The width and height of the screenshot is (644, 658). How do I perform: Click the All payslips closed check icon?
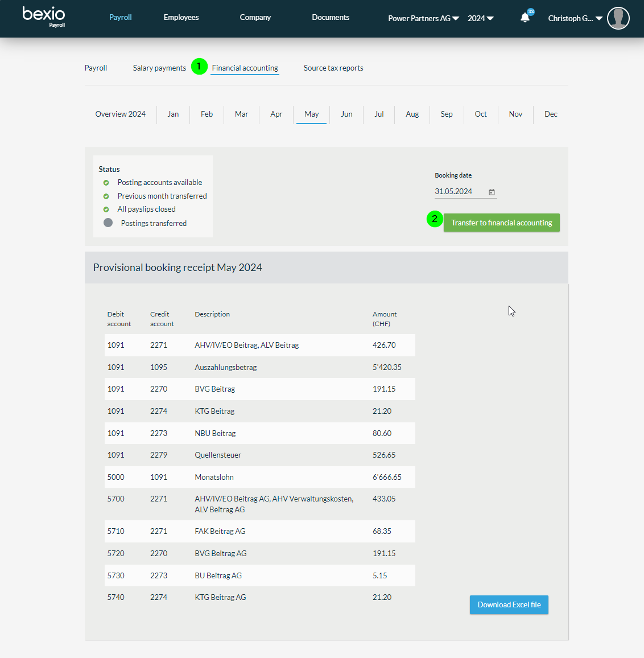click(106, 209)
